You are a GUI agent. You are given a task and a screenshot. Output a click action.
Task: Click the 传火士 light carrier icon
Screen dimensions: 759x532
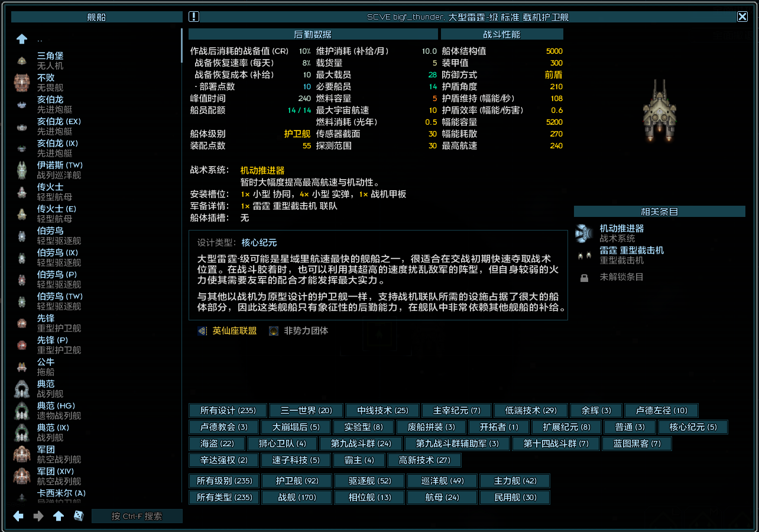coord(22,192)
